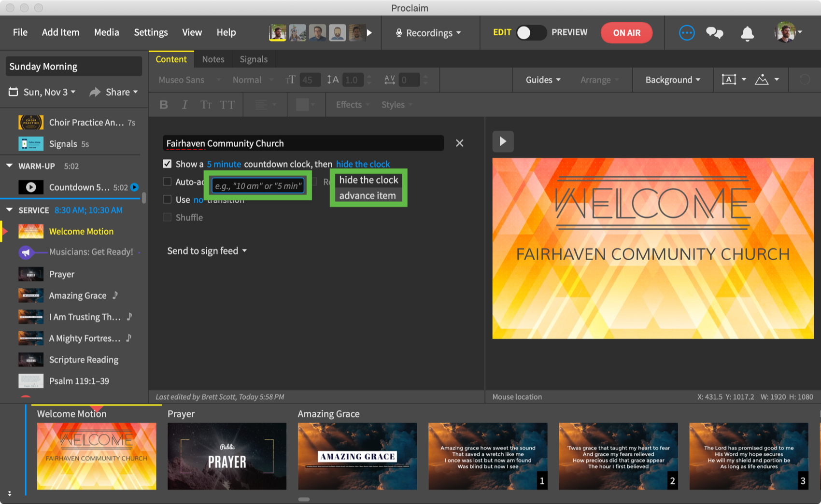Open the Museo Sans font dropdown

coord(190,80)
